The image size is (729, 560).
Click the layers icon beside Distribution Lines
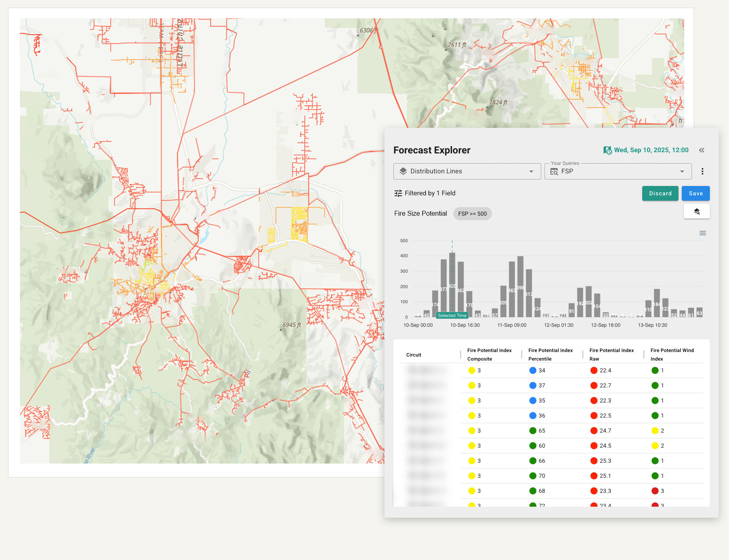403,171
